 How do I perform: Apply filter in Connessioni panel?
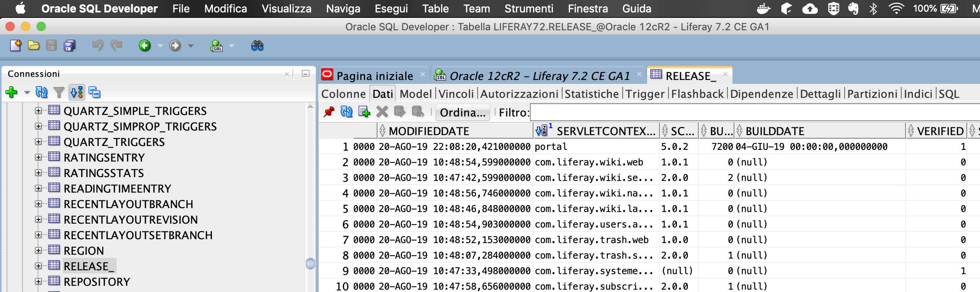[x=59, y=92]
